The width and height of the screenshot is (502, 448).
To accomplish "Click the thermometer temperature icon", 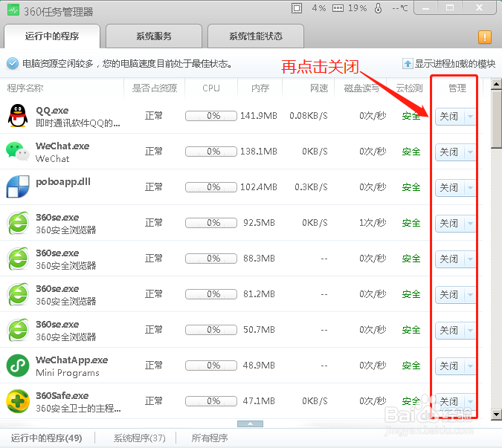I will [x=378, y=8].
